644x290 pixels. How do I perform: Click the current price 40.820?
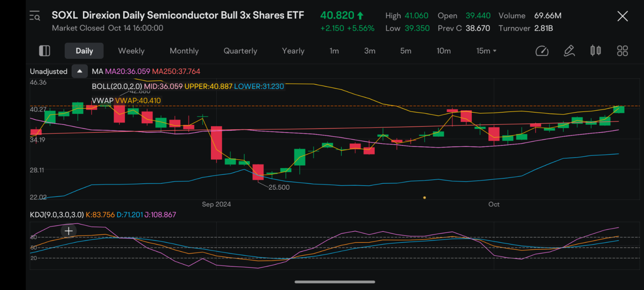point(337,15)
